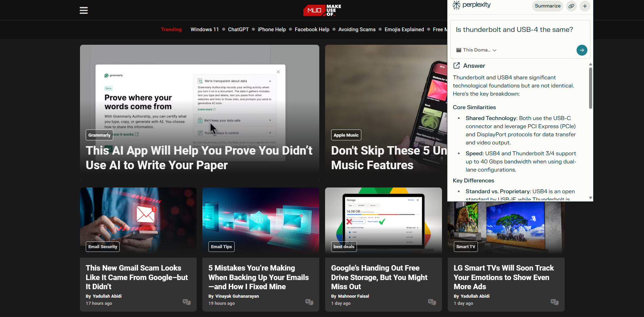This screenshot has height=317, width=644.
Task: Open 5 Mistakes Backing Up Emails headline
Action: tap(259, 277)
